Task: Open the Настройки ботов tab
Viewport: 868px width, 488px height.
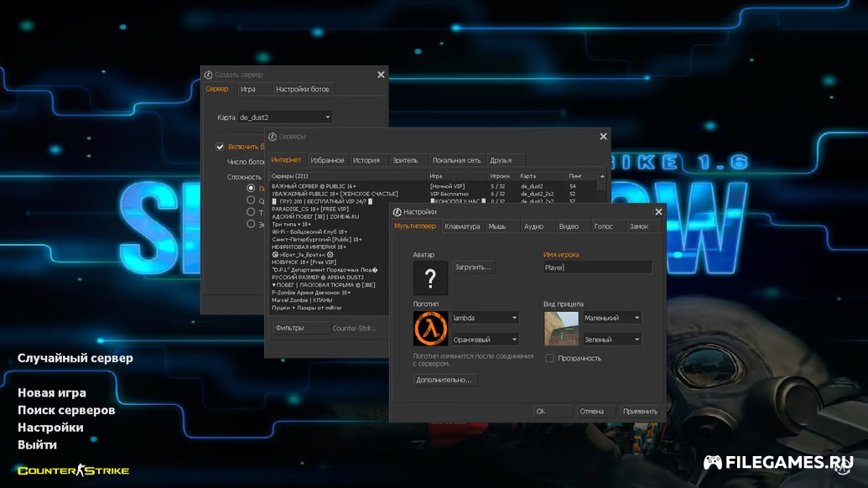Action: pos(302,89)
